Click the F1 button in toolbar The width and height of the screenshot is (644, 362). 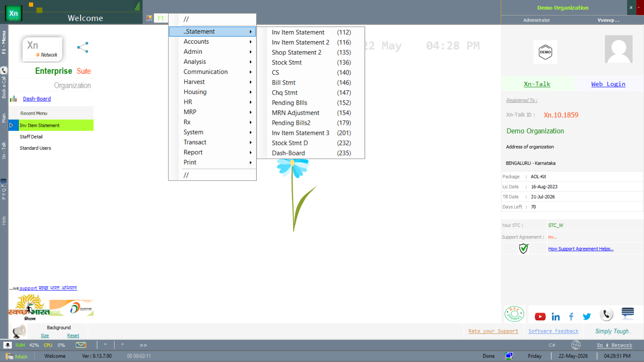click(161, 18)
